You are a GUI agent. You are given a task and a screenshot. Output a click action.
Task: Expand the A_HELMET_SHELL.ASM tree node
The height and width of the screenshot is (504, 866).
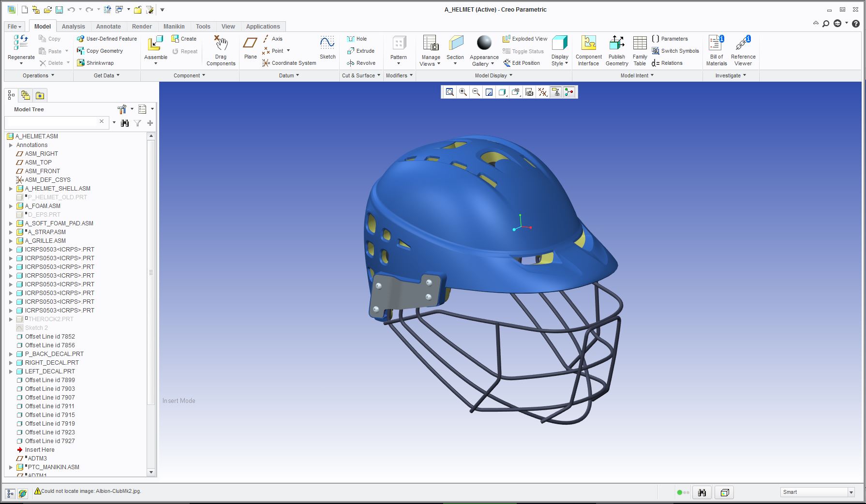[x=11, y=189]
